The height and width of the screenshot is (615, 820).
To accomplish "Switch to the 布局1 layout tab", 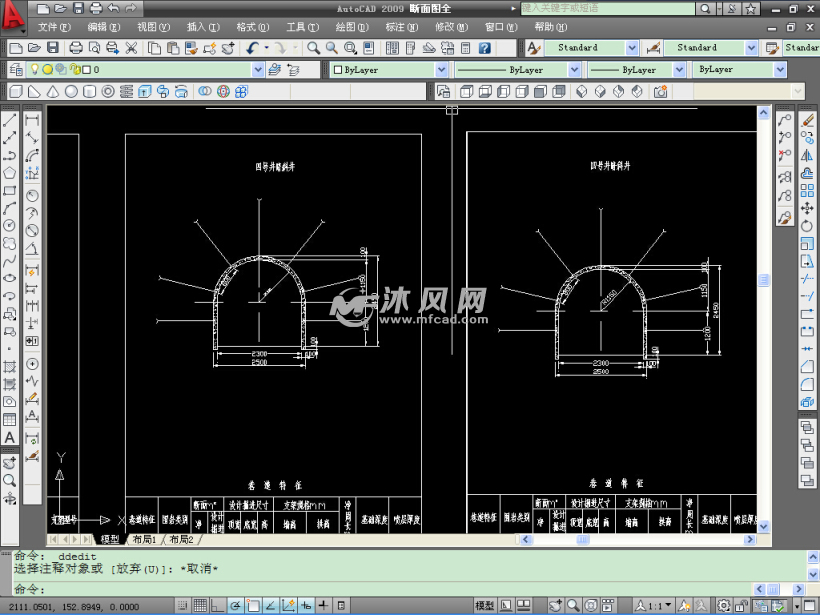I will (x=144, y=539).
